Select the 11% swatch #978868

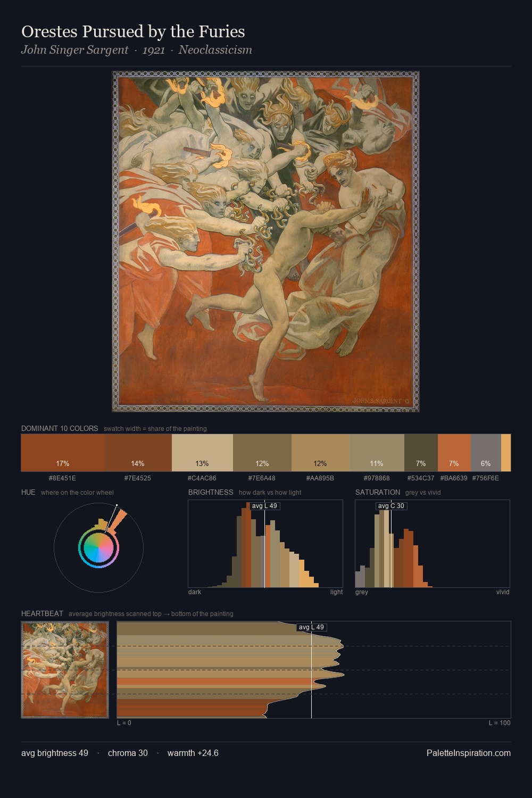coord(377,453)
